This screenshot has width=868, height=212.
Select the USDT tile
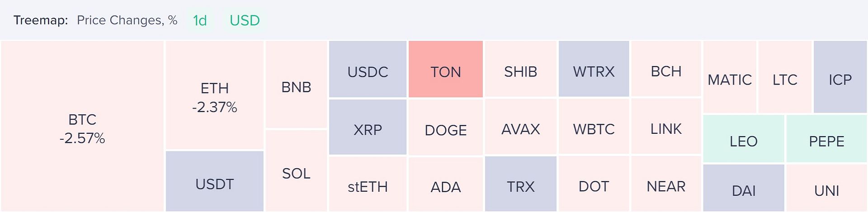pyautogui.click(x=214, y=181)
